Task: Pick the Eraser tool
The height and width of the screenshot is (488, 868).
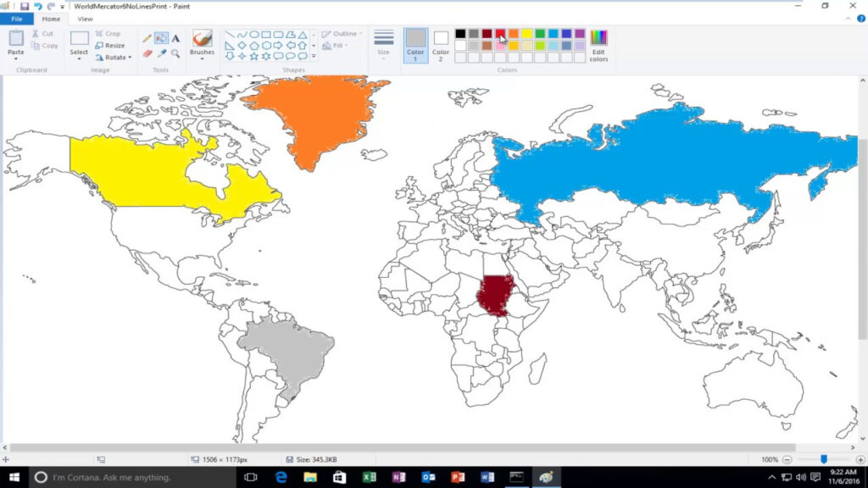Action: [147, 53]
